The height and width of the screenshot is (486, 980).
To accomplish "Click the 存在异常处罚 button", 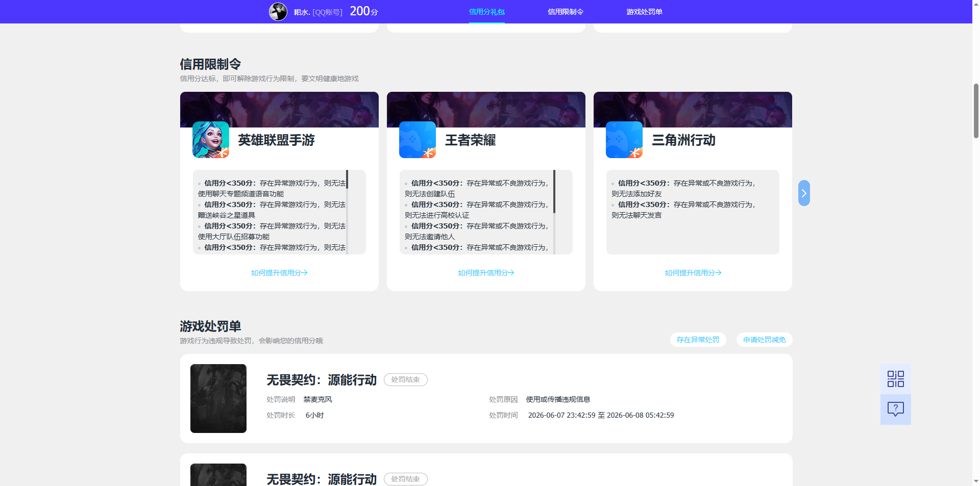I will click(698, 340).
